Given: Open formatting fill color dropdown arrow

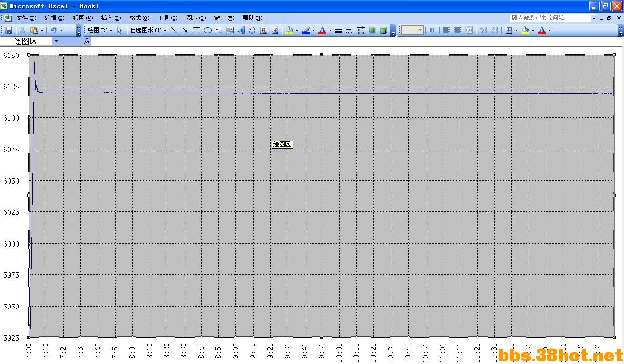Looking at the screenshot, I should click(x=533, y=30).
